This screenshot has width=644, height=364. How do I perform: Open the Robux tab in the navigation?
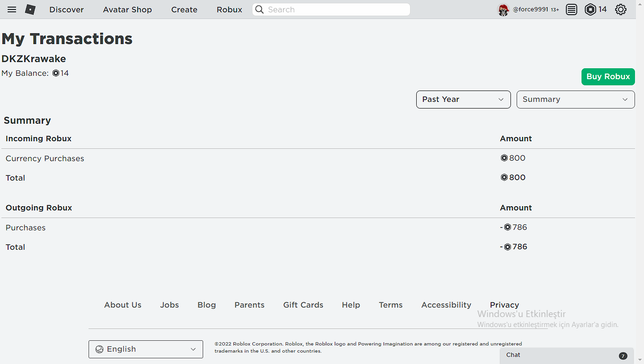tap(229, 9)
